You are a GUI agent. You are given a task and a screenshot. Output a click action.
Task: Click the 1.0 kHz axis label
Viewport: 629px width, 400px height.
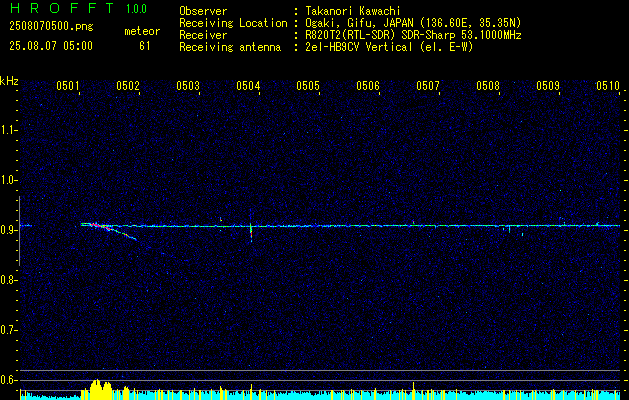[x=6, y=180]
